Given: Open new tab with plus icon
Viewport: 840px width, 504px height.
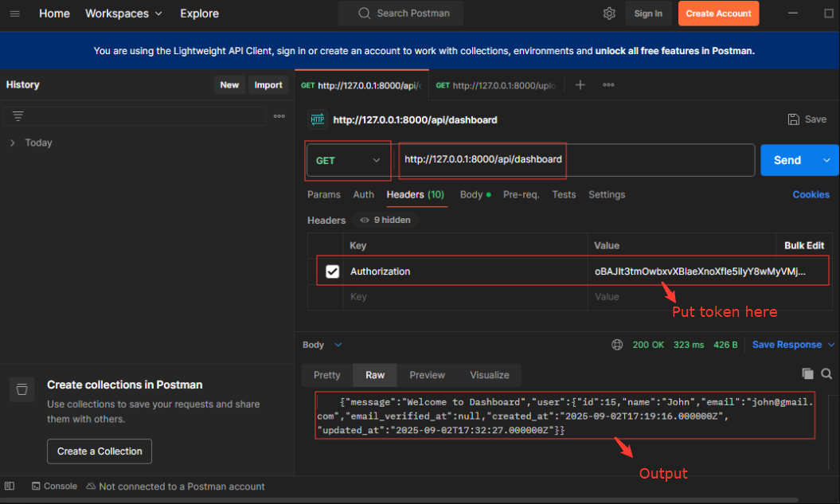Looking at the screenshot, I should pyautogui.click(x=580, y=85).
